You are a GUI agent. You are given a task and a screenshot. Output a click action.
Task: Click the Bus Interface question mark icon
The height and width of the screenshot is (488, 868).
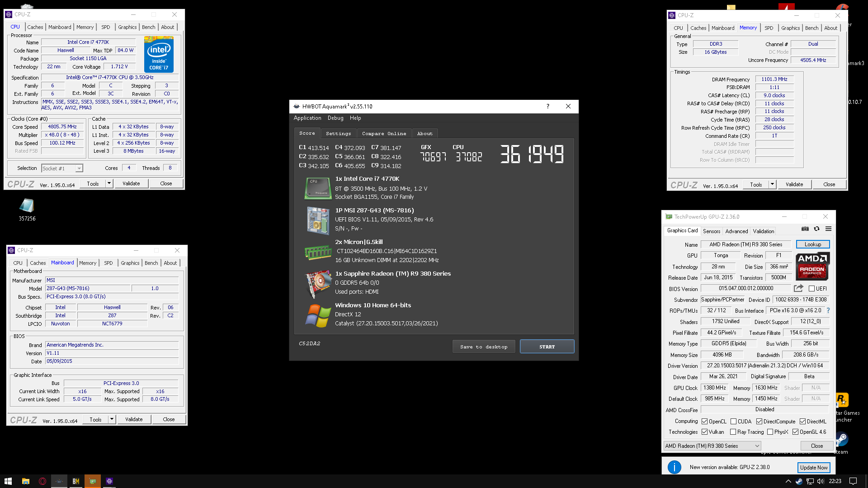click(828, 310)
